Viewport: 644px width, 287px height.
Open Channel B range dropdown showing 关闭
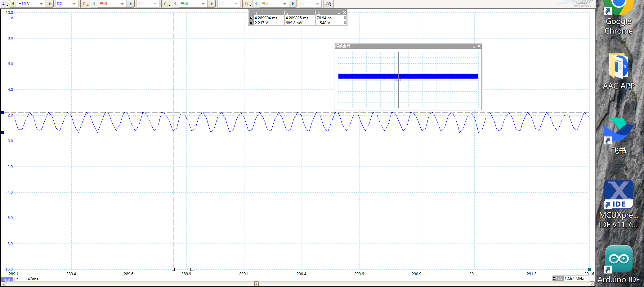point(112,4)
